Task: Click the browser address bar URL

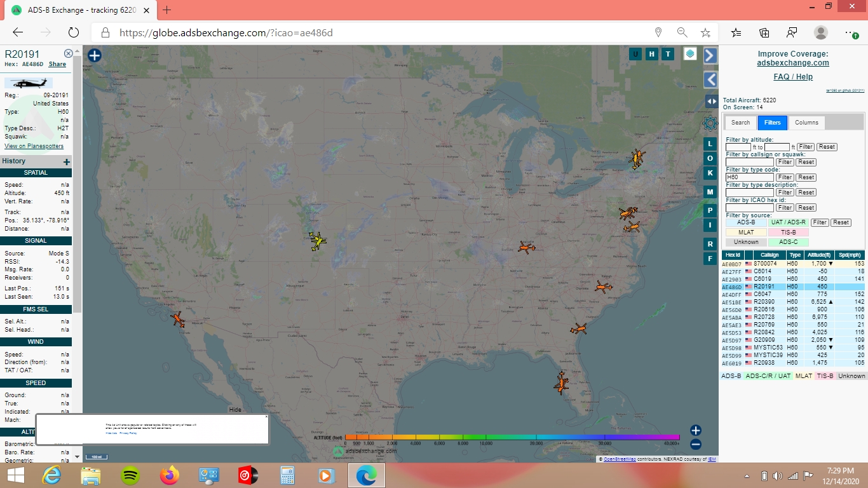Action: (x=226, y=32)
